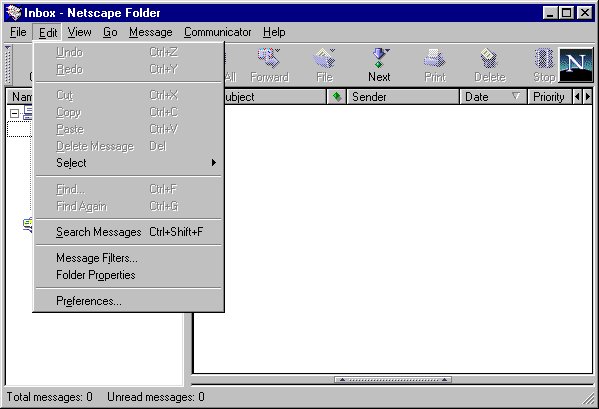Click the disabled Redo menu item
599x409 pixels.
129,69
